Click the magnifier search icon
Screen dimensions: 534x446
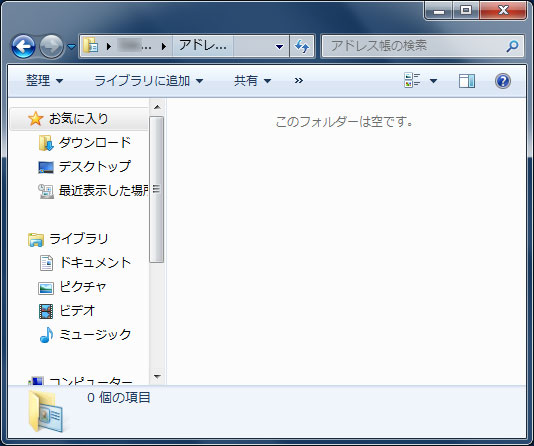513,46
